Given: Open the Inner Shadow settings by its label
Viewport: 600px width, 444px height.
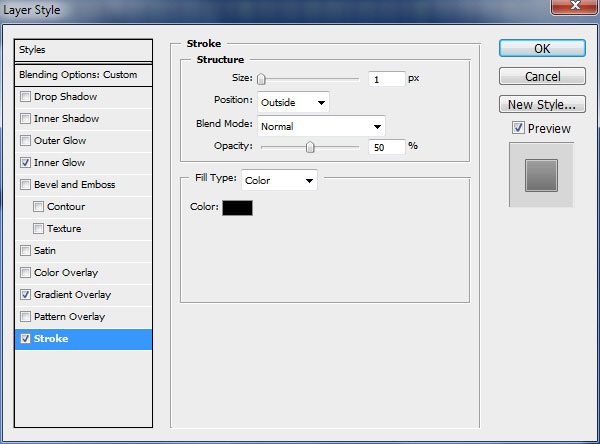Looking at the screenshot, I should 66,119.
